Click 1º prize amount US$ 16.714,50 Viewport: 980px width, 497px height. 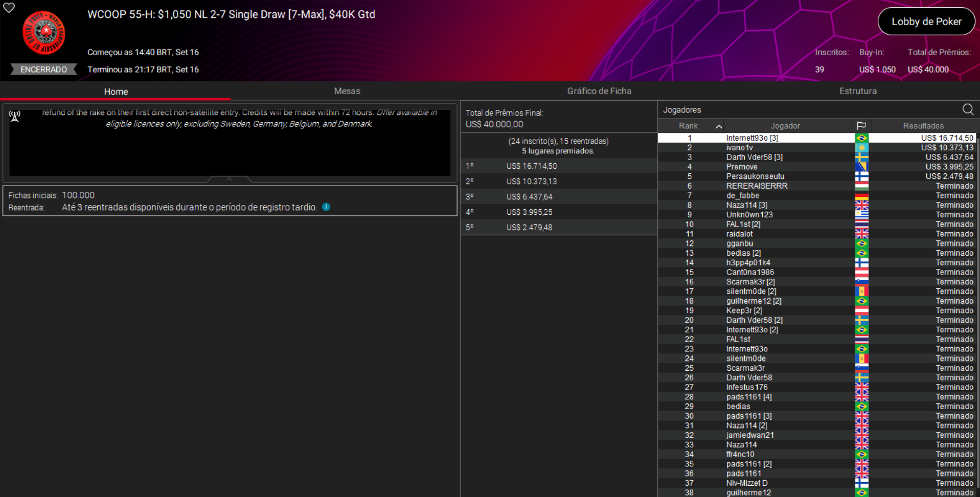[x=532, y=166]
